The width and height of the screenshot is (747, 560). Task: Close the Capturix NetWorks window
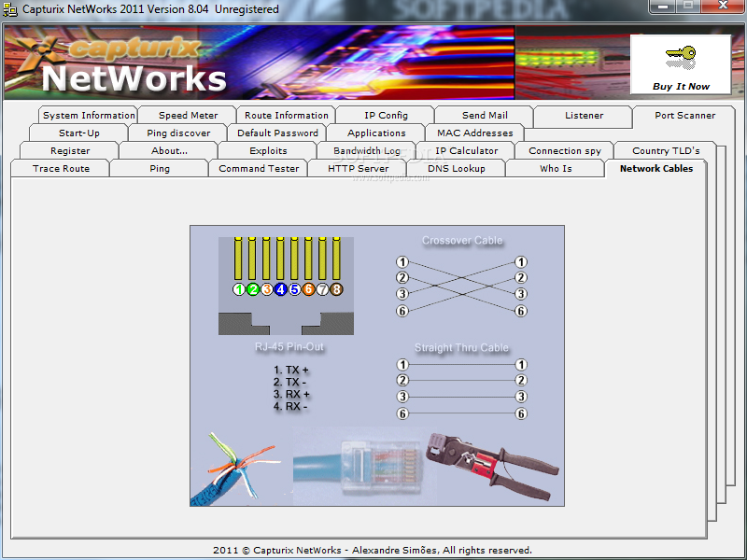722,7
